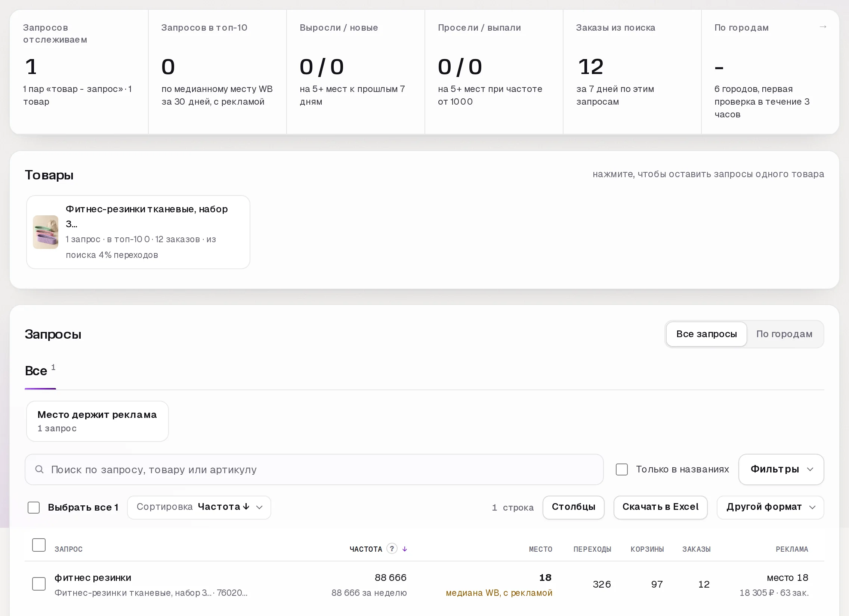Click the Заказы из поиска summary card
Screen dimensions: 849x616
point(632,71)
